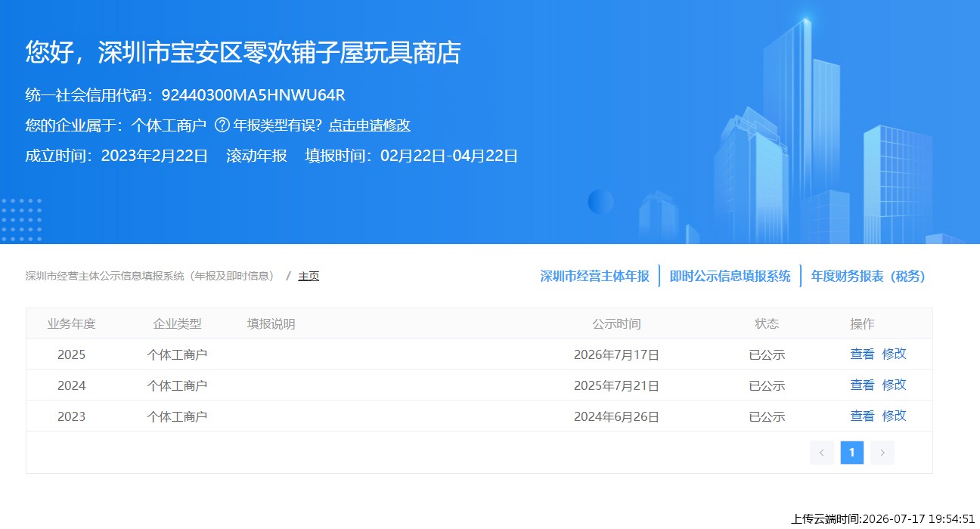980x529 pixels.
Task: Click date 2025年7月21日
Action: 616,386
